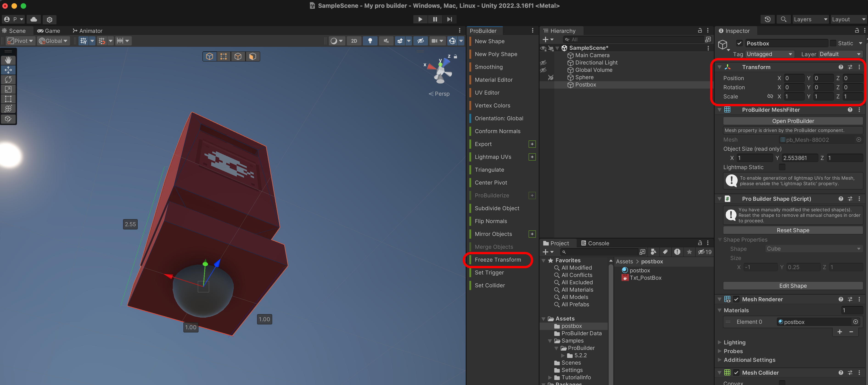Click the Position X input field
The width and height of the screenshot is (868, 385).
794,78
